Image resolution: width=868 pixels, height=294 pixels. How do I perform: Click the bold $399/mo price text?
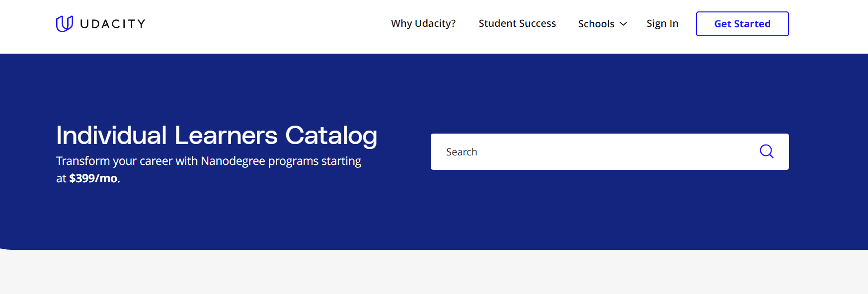[93, 178]
